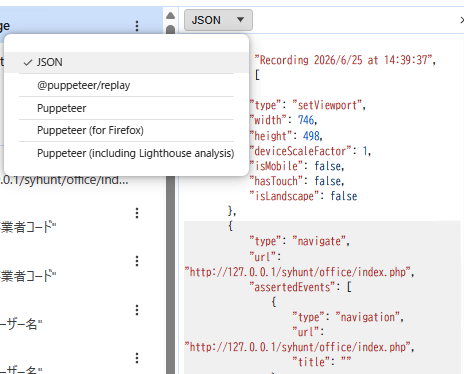Open three-dot menu at top of steps panel
The image size is (464, 374).
click(x=137, y=26)
